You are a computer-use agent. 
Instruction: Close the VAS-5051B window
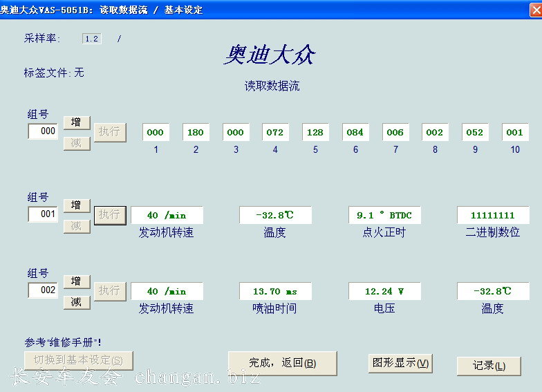(536, 10)
